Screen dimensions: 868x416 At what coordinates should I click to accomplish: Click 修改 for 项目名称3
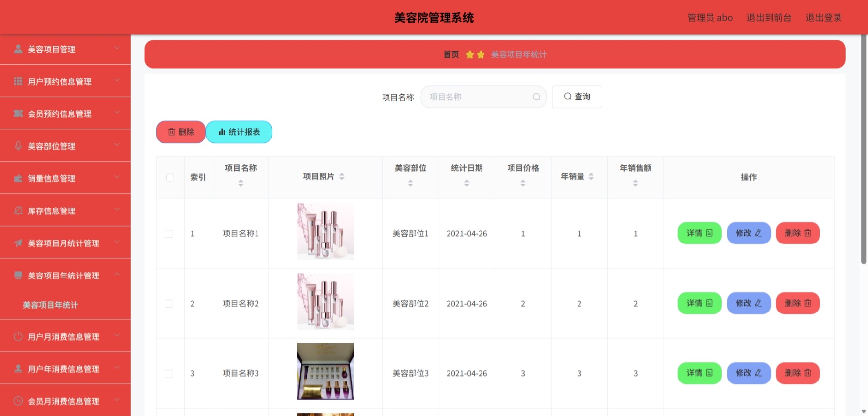pos(748,373)
